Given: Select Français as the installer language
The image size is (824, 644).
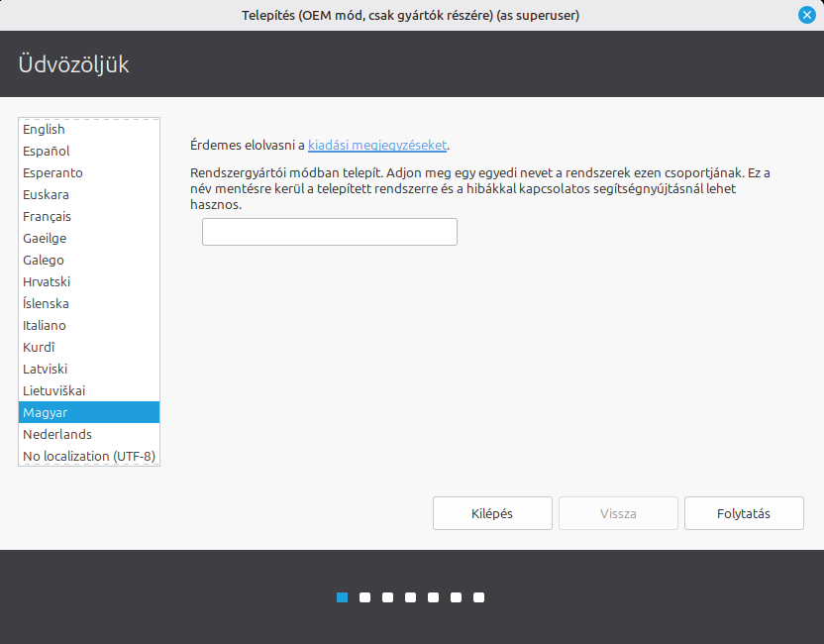Looking at the screenshot, I should coord(47,216).
